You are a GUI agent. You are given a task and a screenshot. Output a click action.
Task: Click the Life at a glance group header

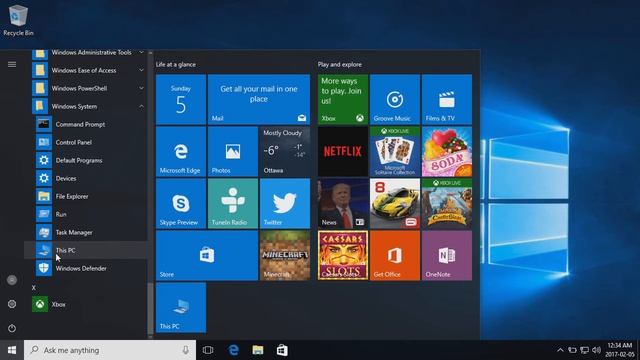pos(176,64)
